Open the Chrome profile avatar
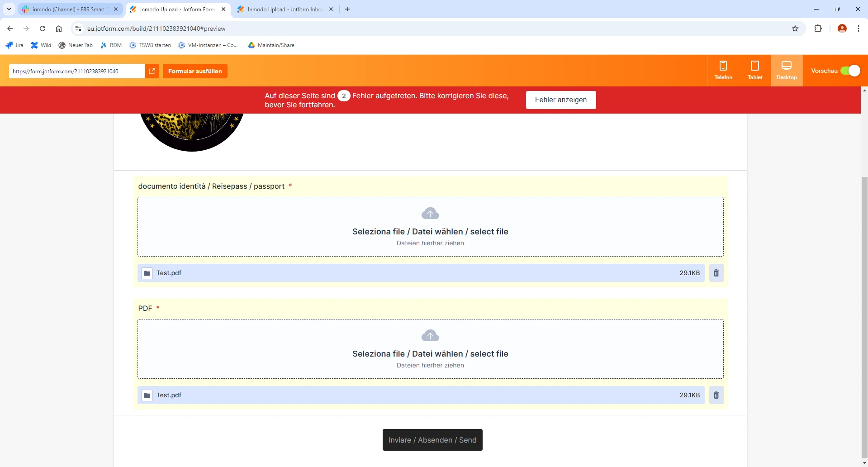 [842, 29]
